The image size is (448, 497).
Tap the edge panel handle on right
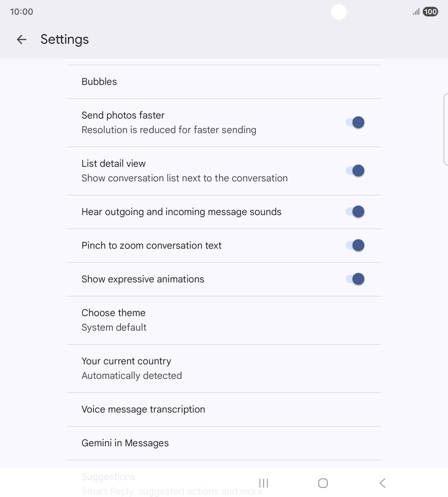[446, 129]
